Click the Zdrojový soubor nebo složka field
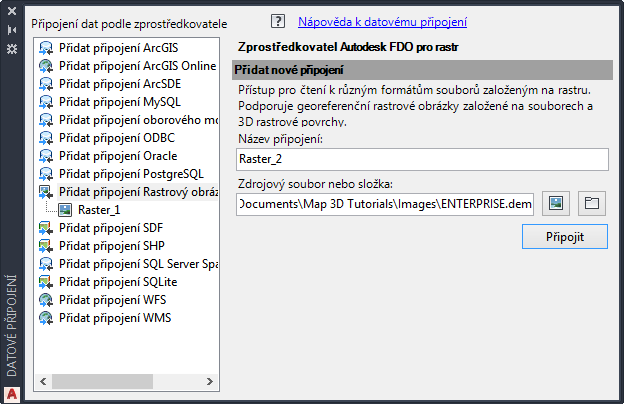The width and height of the screenshot is (624, 404). (385, 204)
